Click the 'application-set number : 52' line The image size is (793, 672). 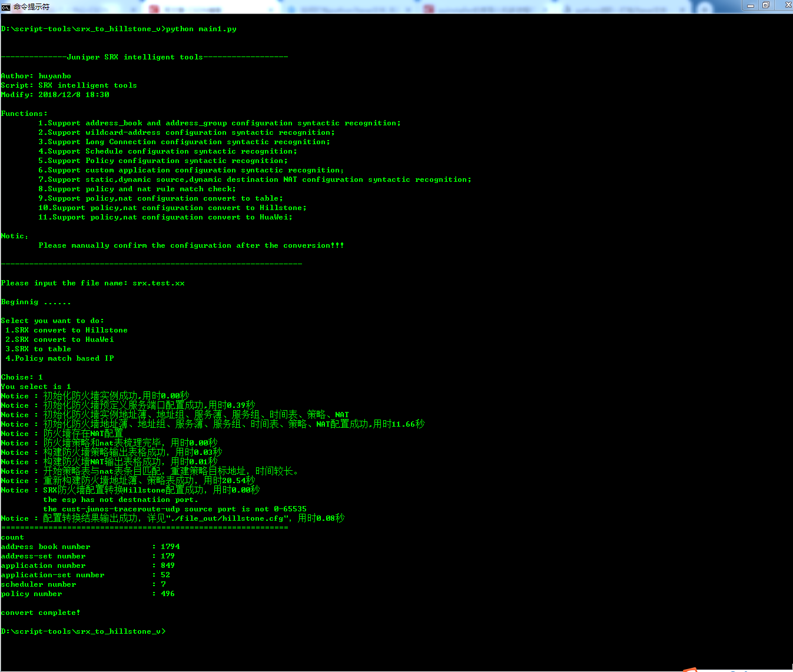(85, 575)
